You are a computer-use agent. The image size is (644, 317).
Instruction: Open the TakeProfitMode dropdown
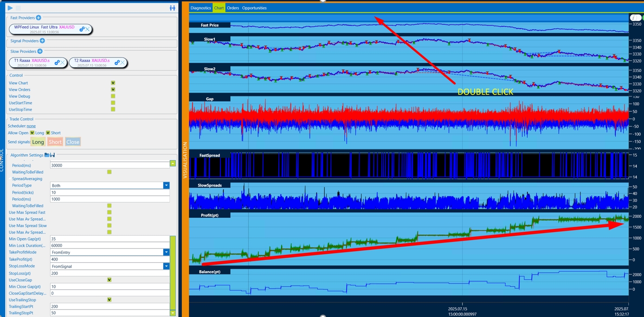tap(166, 253)
